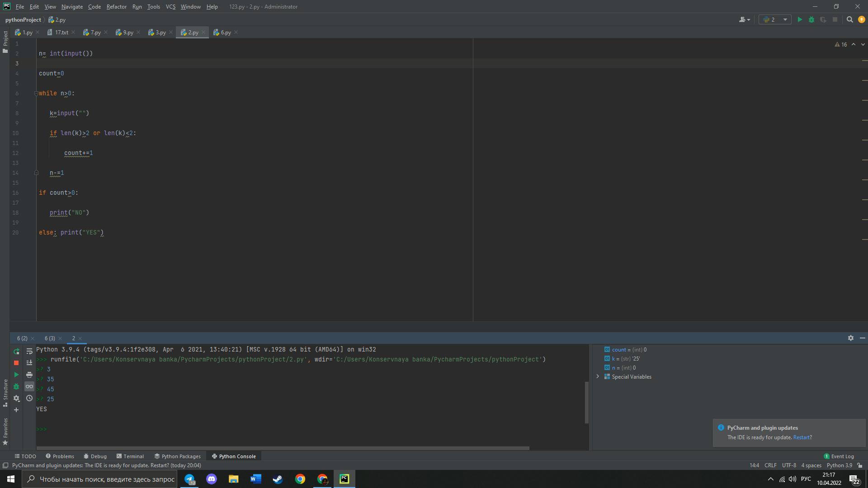
Task: Expand Special Variables tree node
Action: click(x=598, y=377)
